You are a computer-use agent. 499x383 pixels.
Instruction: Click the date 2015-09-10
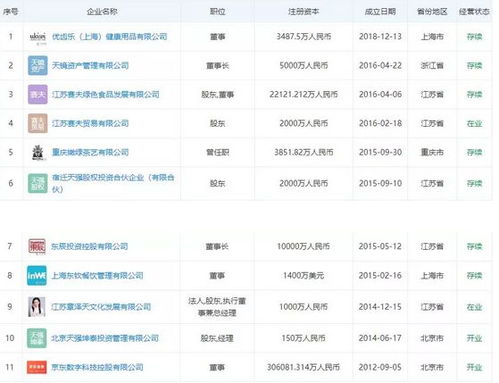(380, 183)
